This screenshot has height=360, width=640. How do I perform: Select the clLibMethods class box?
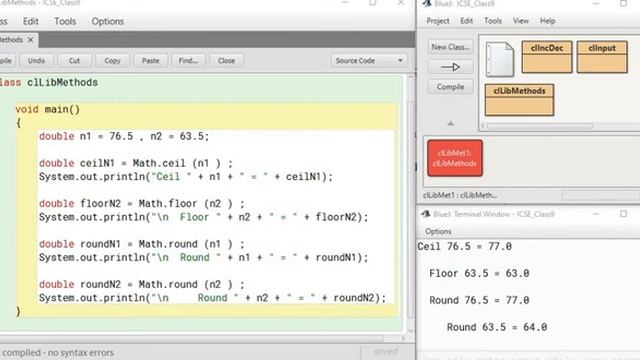click(519, 100)
